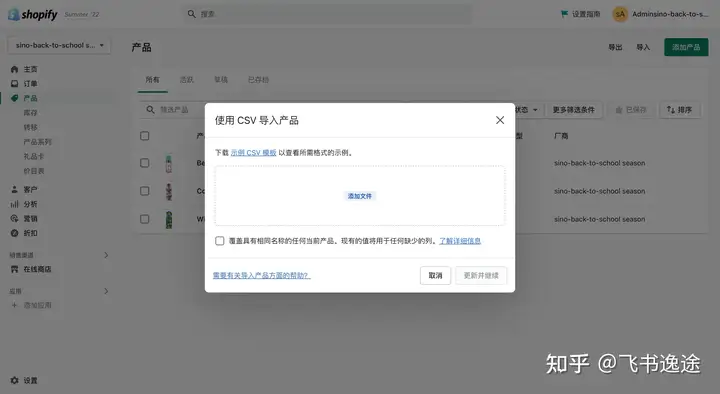Image resolution: width=720 pixels, height=394 pixels.
Task: Tick the overwrite existing products checkbox
Action: click(219, 241)
